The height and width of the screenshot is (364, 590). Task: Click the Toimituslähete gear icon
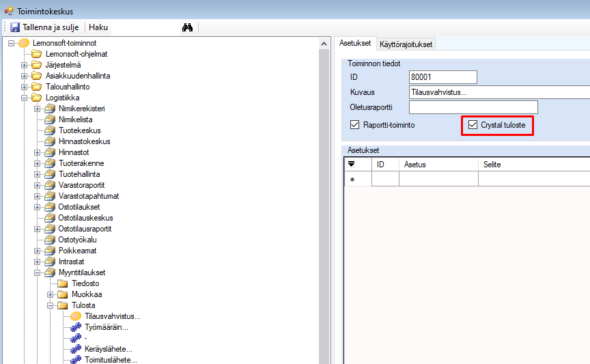75,360
